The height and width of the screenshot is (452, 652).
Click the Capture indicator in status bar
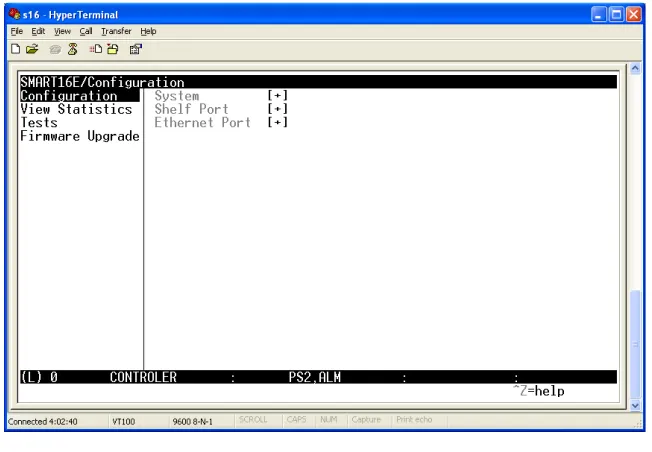366,420
